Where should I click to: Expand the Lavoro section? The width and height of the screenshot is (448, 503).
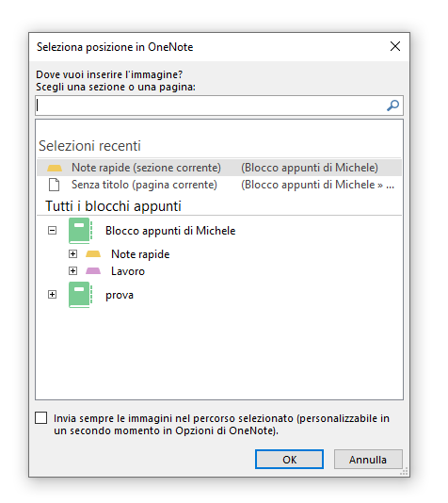pos(73,271)
